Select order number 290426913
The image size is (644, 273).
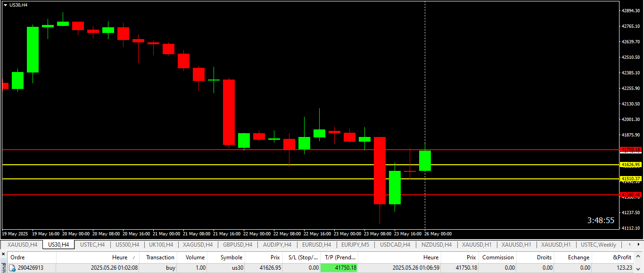(30, 268)
